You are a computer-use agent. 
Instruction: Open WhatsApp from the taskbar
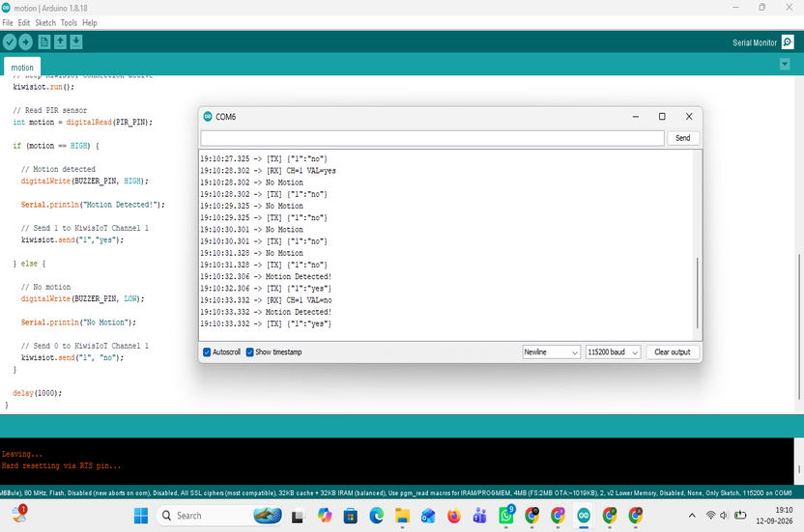point(506,515)
